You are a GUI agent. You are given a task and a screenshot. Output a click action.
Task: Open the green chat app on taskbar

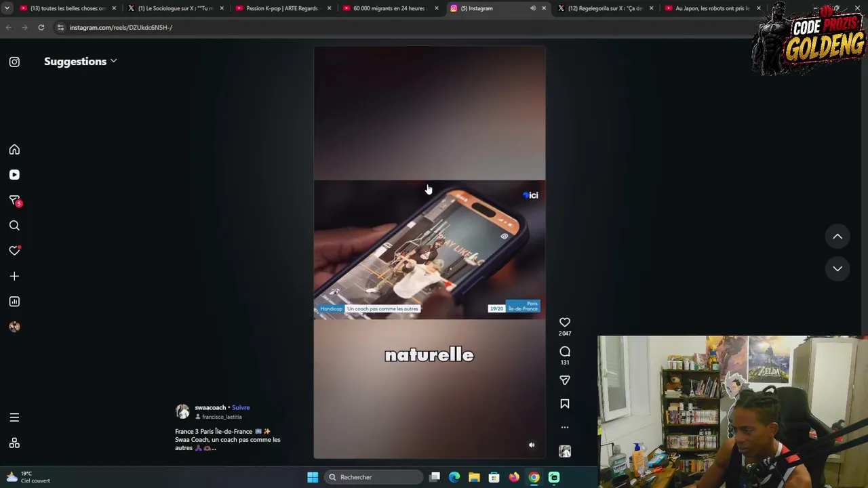tap(554, 477)
